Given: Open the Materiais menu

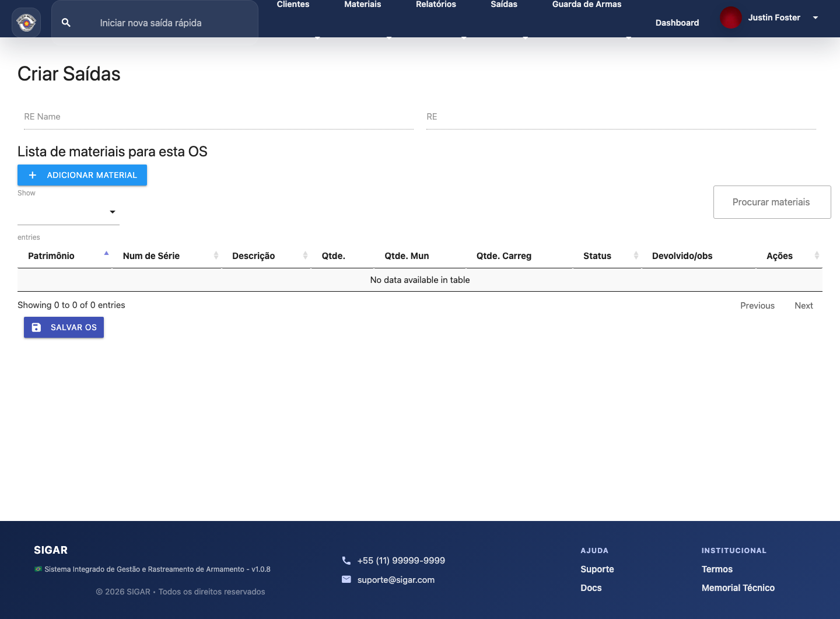Looking at the screenshot, I should tap(362, 5).
